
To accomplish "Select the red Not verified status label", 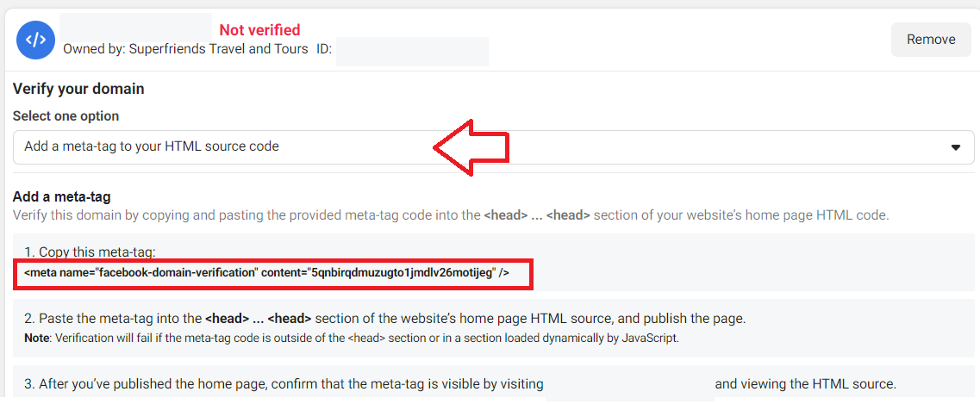I will (259, 29).
